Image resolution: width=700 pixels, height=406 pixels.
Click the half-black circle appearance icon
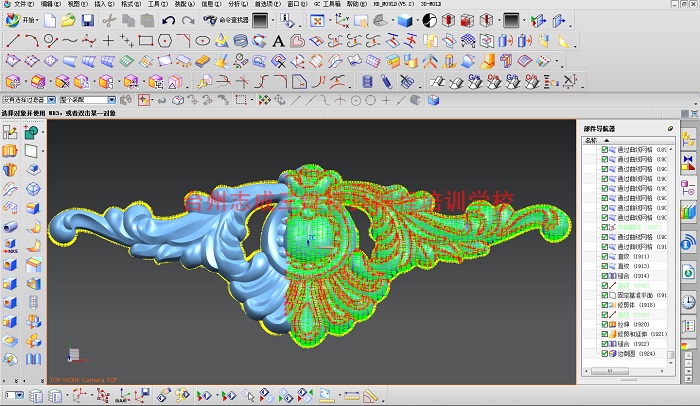coord(429,21)
